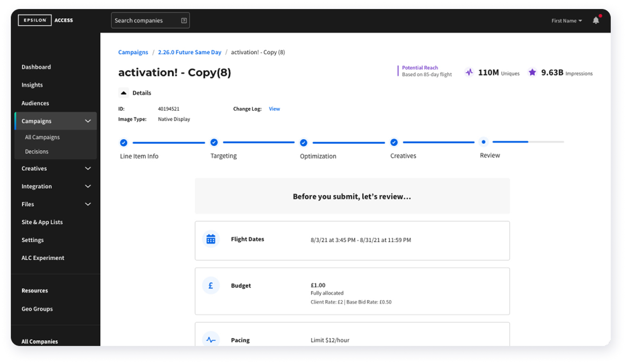Open Audiences in sidebar
Image resolution: width=627 pixels, height=364 pixels.
[35, 103]
